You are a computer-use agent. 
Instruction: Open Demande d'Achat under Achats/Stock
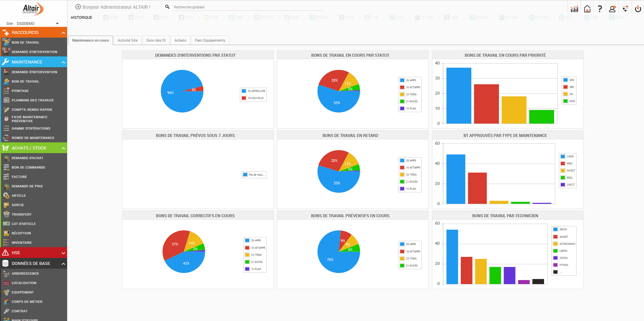coord(27,158)
